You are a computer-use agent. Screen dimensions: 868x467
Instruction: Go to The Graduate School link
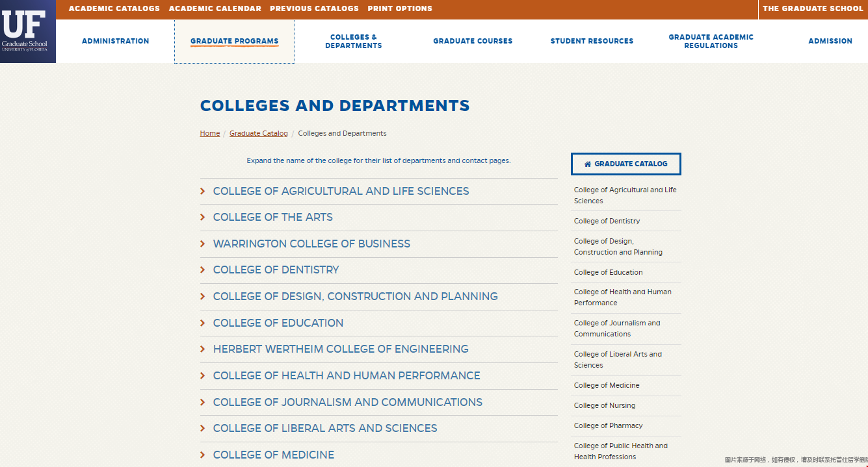(813, 8)
